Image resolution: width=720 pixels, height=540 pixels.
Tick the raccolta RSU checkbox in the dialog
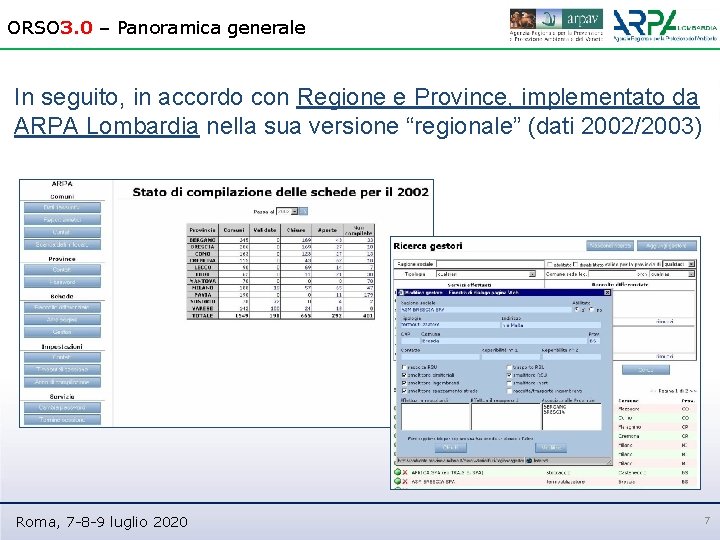coord(405,367)
